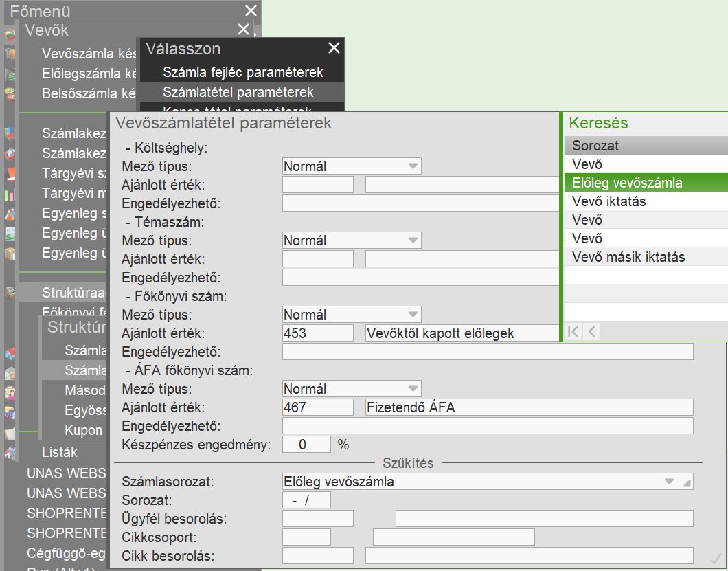Click the bar chart icon in the Főmenü sidebar
This screenshot has width=728, height=571.
pos(10,194)
